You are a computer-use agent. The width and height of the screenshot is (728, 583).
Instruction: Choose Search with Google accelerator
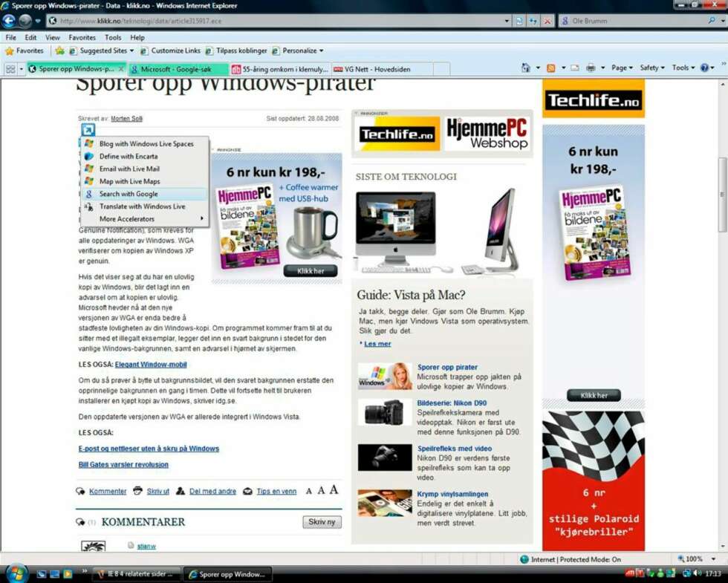pyautogui.click(x=145, y=194)
